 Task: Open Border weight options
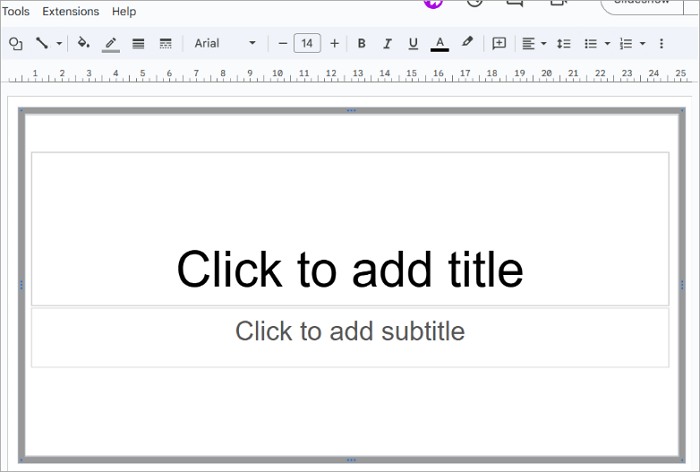[x=138, y=43]
